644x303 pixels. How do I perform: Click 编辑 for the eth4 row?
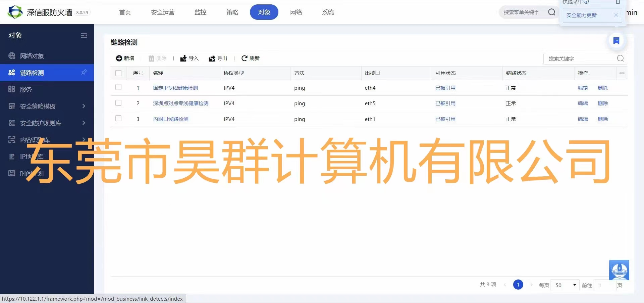pyautogui.click(x=583, y=88)
